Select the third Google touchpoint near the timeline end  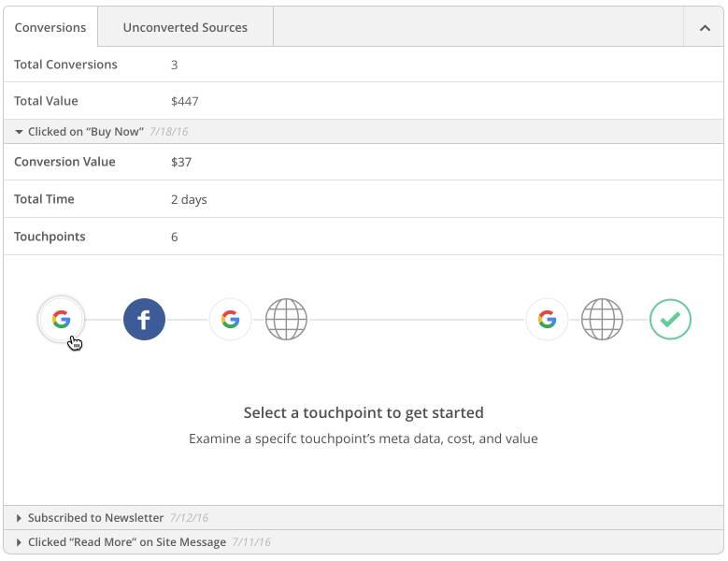pyautogui.click(x=547, y=320)
